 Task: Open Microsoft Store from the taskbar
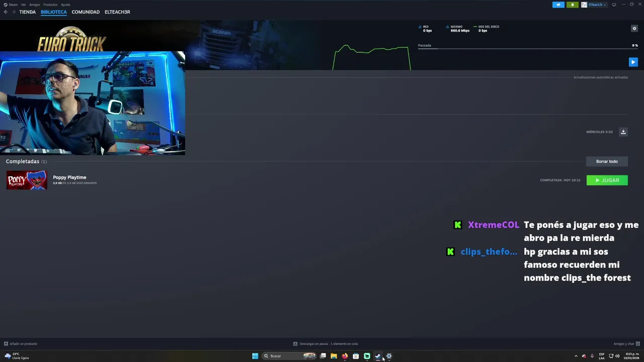(356, 356)
